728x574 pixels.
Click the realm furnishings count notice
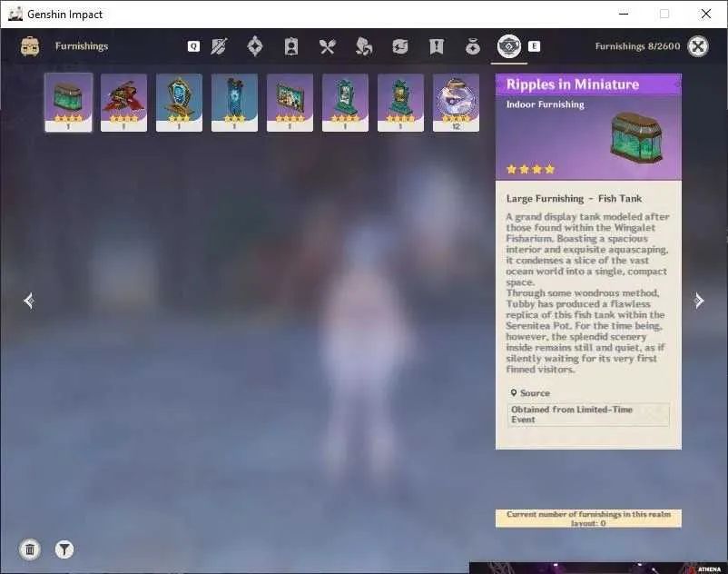click(x=588, y=519)
